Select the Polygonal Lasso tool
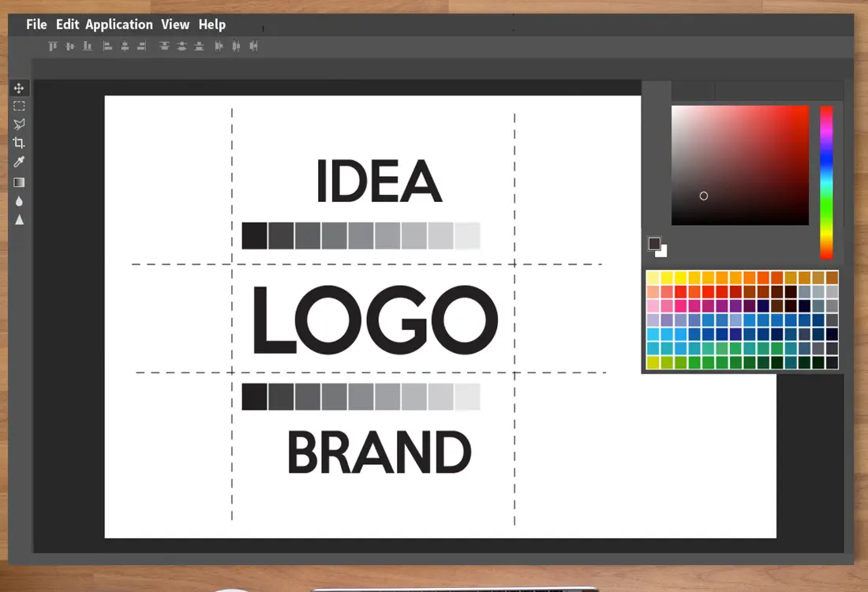Viewport: 868px width, 592px height. click(x=19, y=124)
